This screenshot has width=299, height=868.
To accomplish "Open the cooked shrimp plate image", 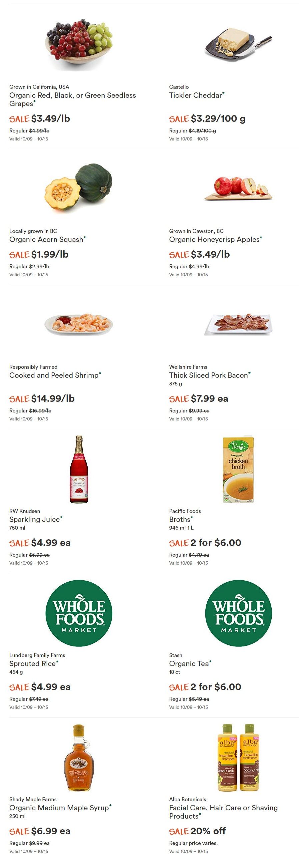I will tap(79, 324).
